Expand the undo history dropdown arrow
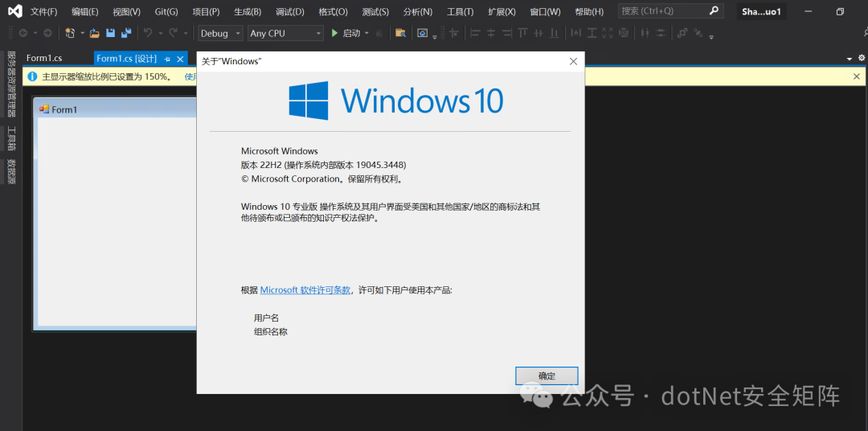This screenshot has height=431, width=868. click(161, 33)
